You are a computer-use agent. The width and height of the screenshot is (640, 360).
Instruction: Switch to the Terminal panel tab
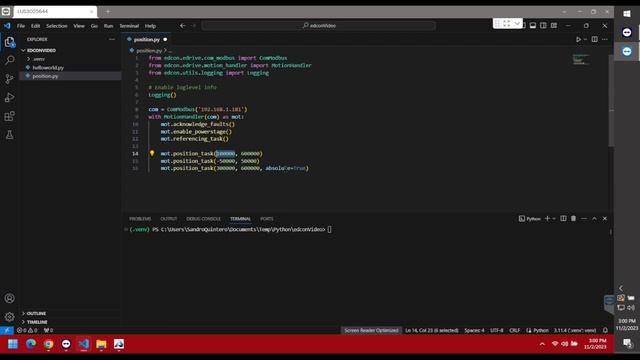240,219
